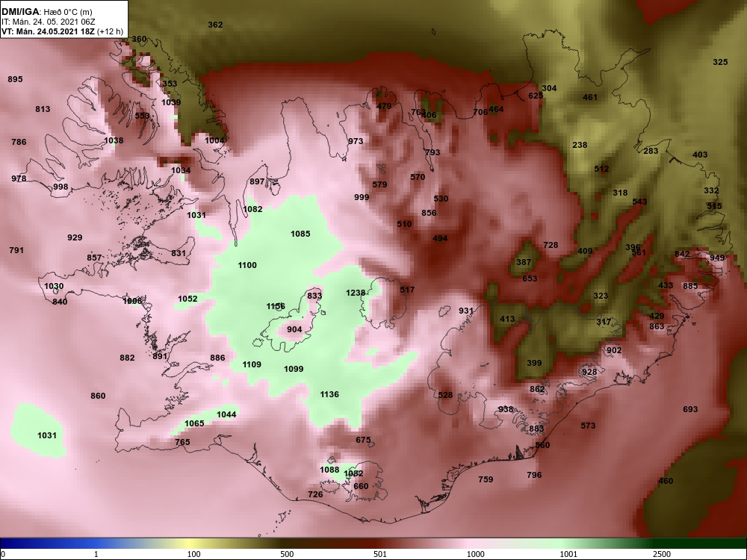Screen dimensions: 747x560
Task: Click the map value 786
Action: (x=19, y=142)
